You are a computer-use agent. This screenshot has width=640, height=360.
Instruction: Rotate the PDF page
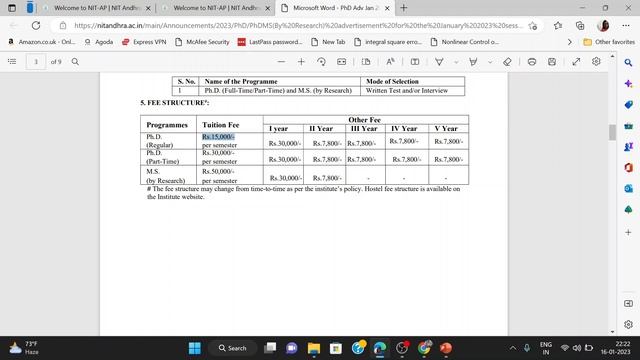point(321,62)
